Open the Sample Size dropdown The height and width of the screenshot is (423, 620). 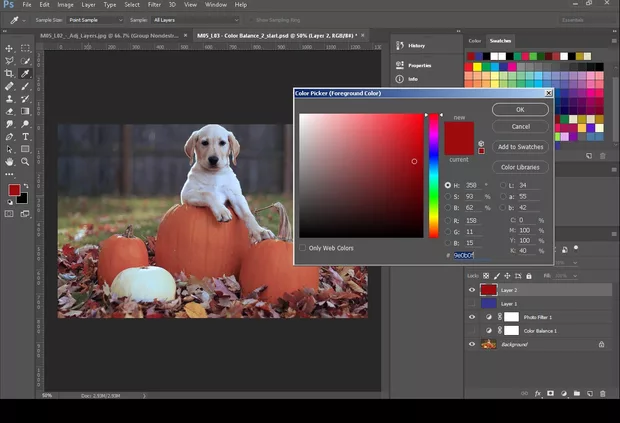pos(95,19)
